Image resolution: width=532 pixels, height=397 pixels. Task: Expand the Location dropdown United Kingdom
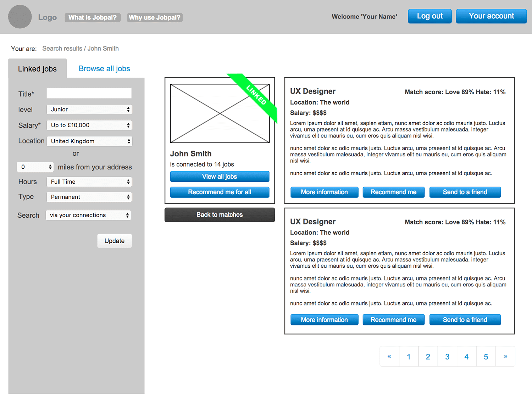[x=89, y=141]
